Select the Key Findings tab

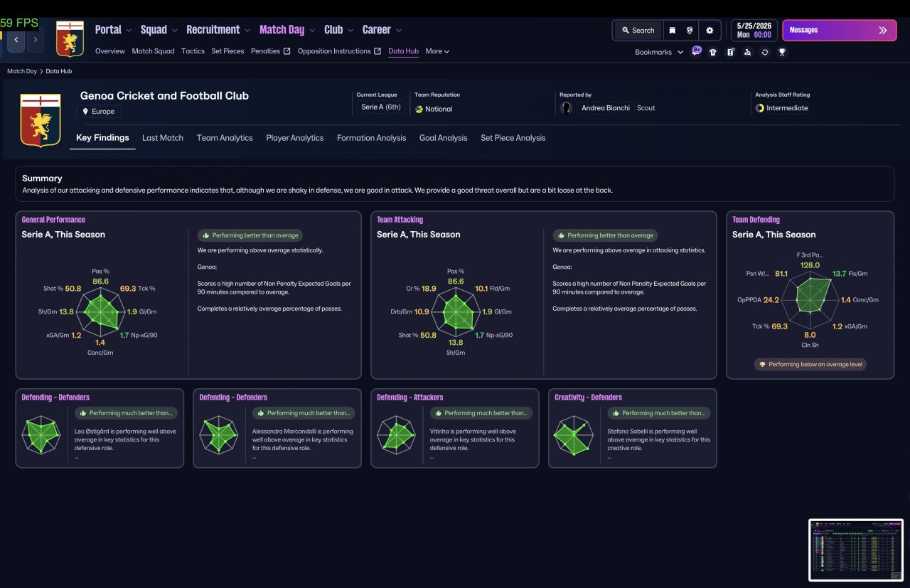(x=102, y=138)
